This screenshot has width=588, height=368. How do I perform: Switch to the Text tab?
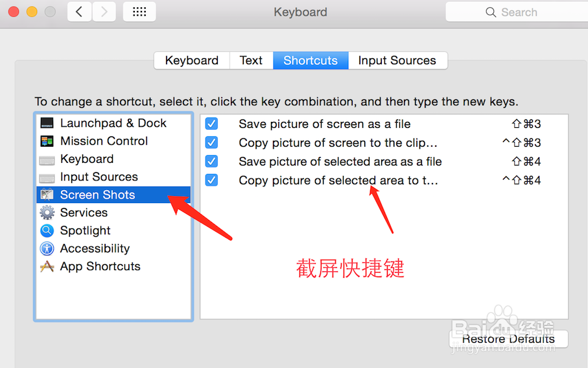pyautogui.click(x=251, y=60)
